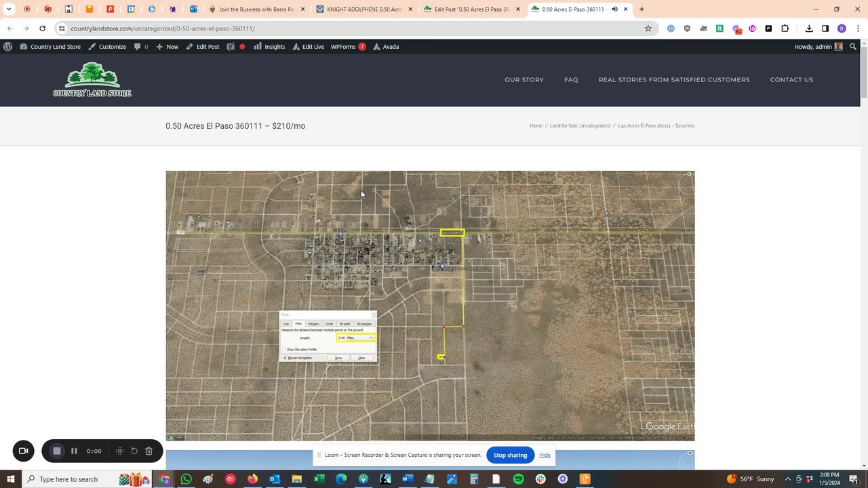Click the Country Land Store logo
The width and height of the screenshot is (868, 488).
point(92,79)
